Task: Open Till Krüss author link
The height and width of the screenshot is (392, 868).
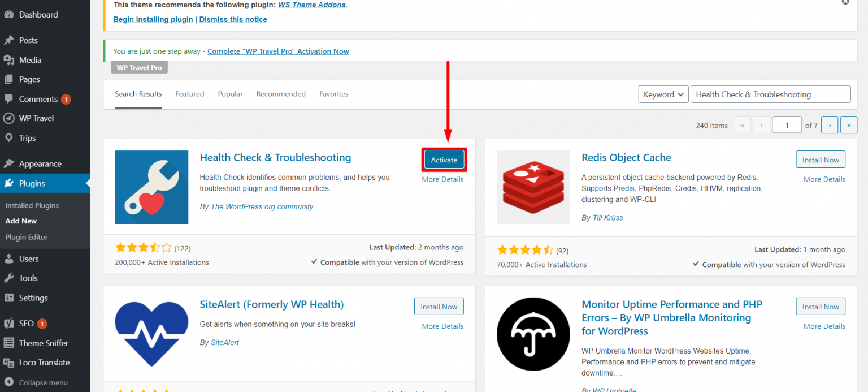Action: click(x=607, y=218)
